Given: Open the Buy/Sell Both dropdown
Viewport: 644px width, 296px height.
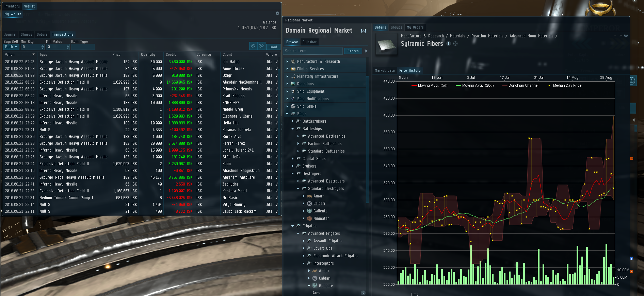Looking at the screenshot, I should point(11,47).
